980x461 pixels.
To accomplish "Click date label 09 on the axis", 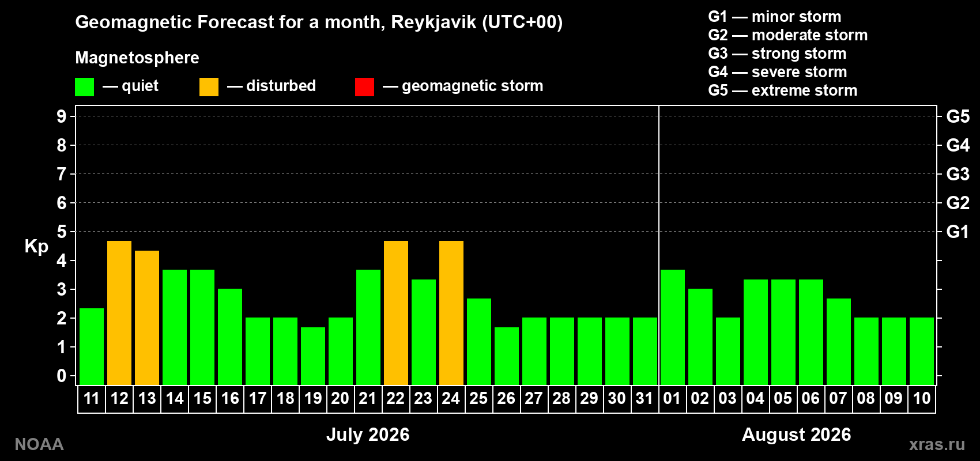I will click(x=894, y=398).
